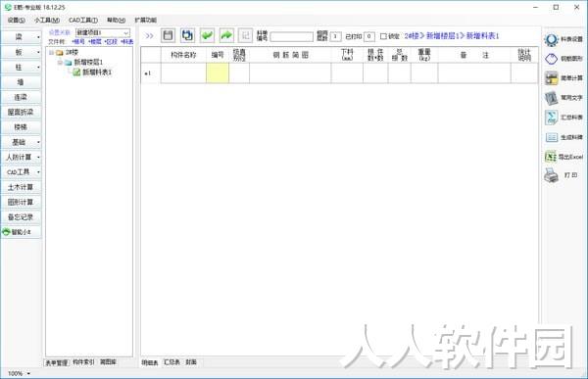
Task: Click the breadcrumb 2#楼>新增楼层1>新增料表1
Action: click(452, 36)
